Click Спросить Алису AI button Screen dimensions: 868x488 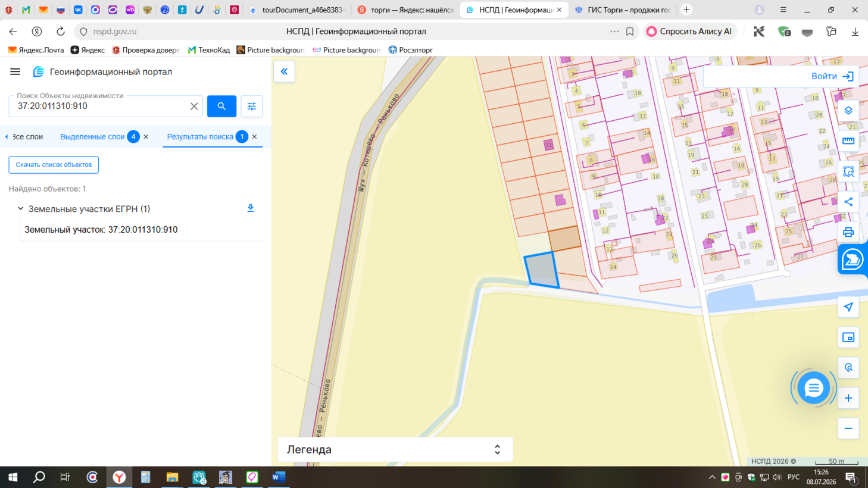(x=689, y=32)
